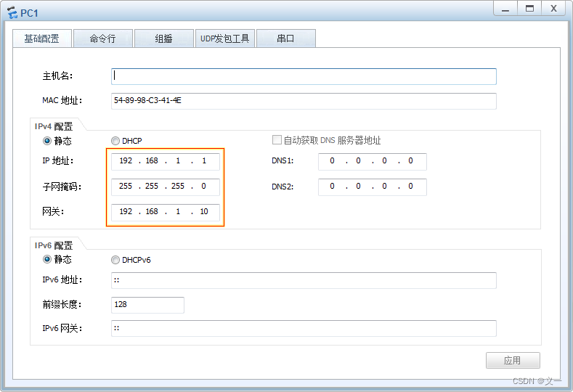Click the 网关 field 192.168.1.10

coord(166,212)
